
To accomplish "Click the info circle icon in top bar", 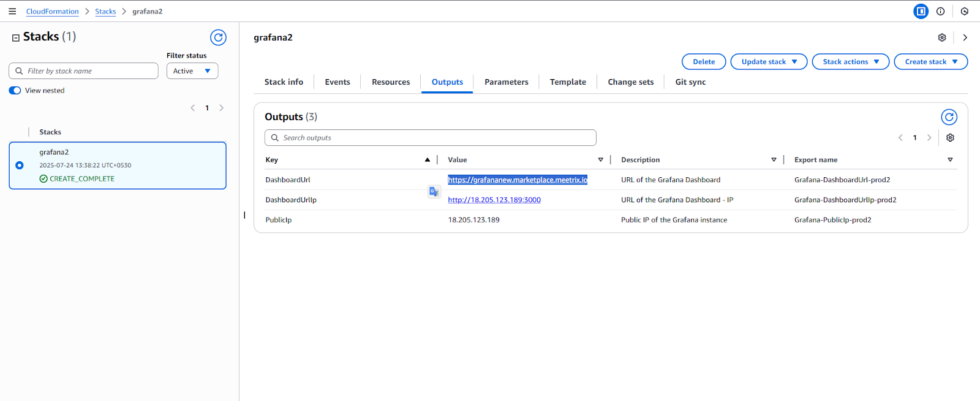I will pos(940,11).
